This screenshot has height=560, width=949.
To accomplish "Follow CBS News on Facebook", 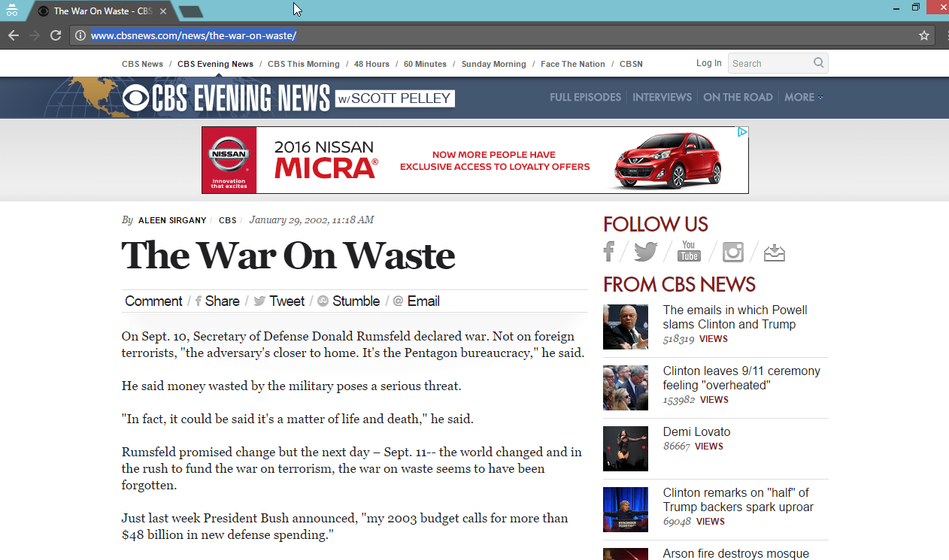I will click(x=608, y=252).
